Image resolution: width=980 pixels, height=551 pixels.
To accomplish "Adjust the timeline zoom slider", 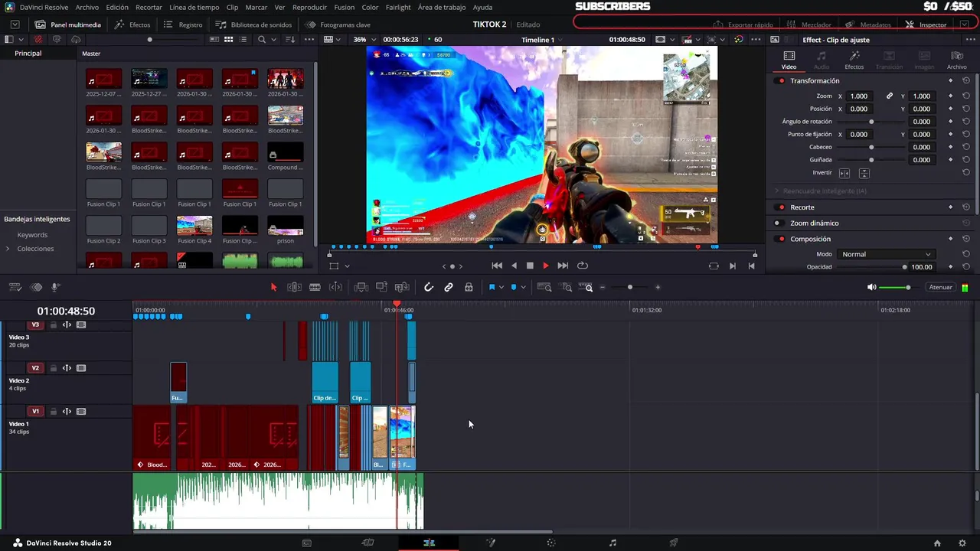I will coord(630,287).
